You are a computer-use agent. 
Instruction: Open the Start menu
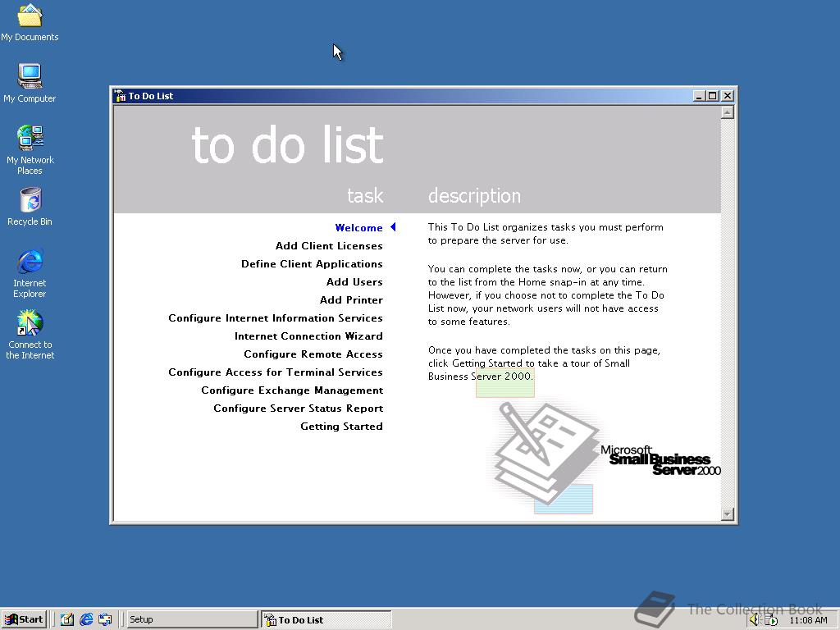24,619
